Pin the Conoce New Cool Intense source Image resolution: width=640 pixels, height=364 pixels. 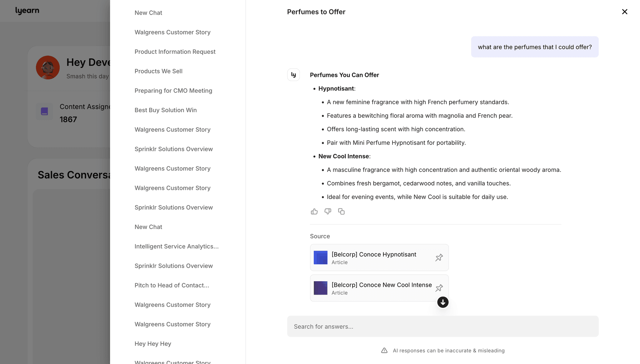coord(439,288)
